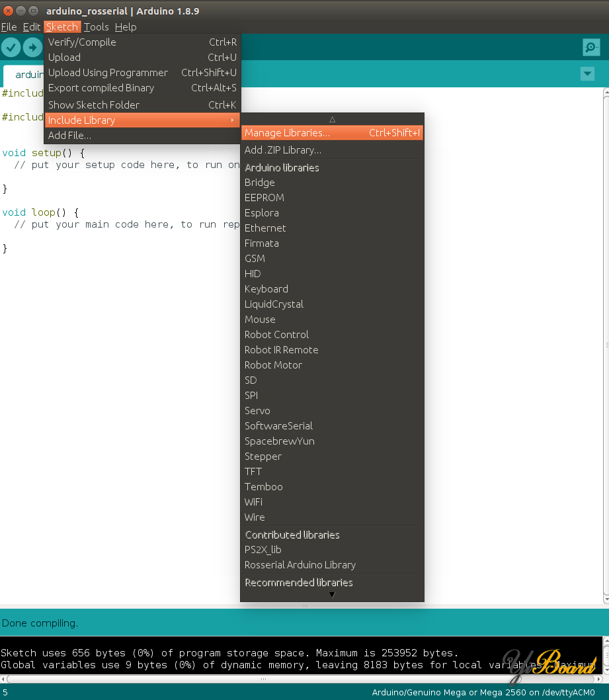Screen dimensions: 609x700
Task: Include the Robot IR Remote library
Action: (332, 349)
